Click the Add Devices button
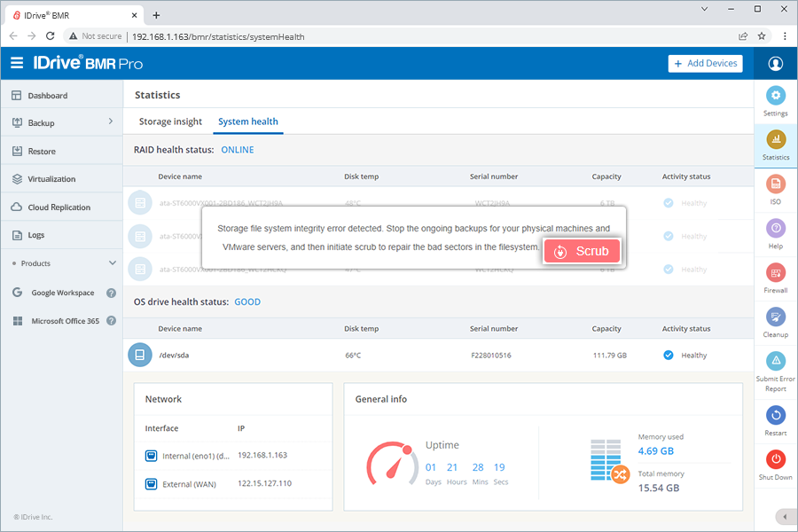The width and height of the screenshot is (798, 532). point(706,64)
